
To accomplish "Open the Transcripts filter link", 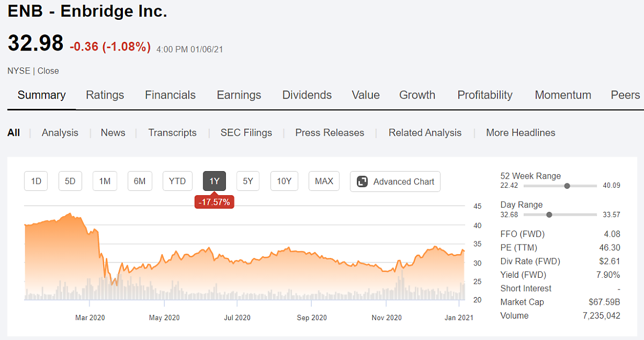I will [172, 132].
